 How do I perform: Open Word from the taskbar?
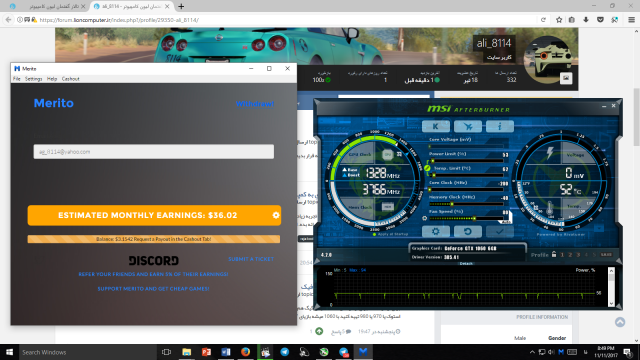[226, 352]
